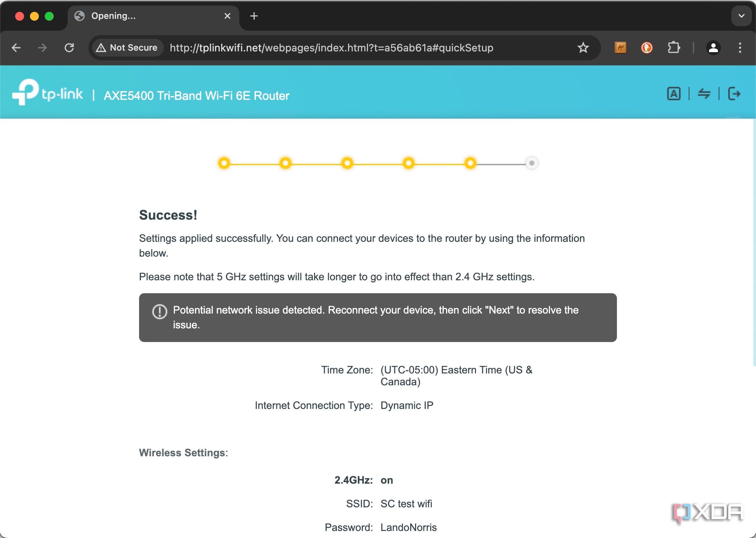Open the Extensions puzzle-piece menu
This screenshot has width=756, height=538.
[674, 48]
